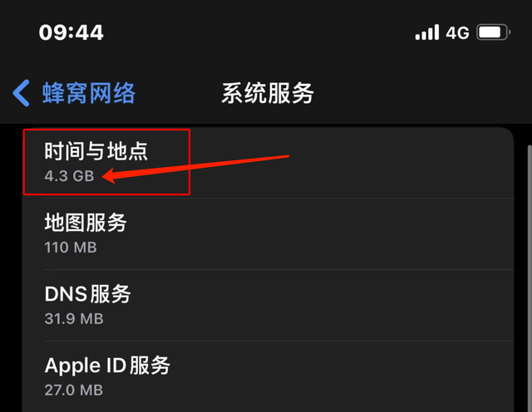The width and height of the screenshot is (532, 412).
Task: Open the Apple ID服务 row
Action: click(268, 376)
